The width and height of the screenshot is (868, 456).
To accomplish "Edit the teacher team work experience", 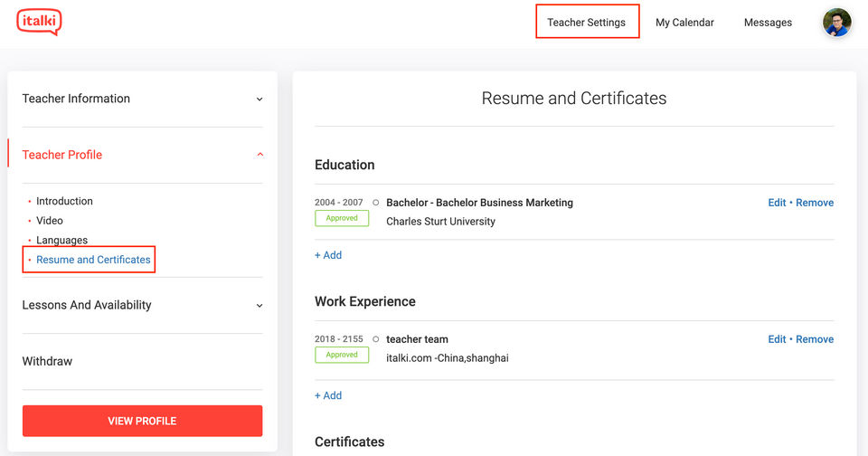I will click(777, 339).
